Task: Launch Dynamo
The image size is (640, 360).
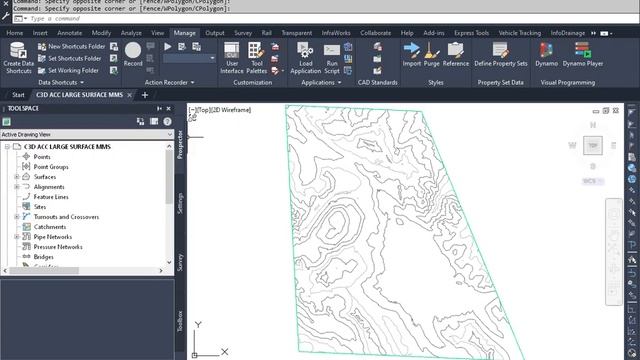Action: coord(547,54)
